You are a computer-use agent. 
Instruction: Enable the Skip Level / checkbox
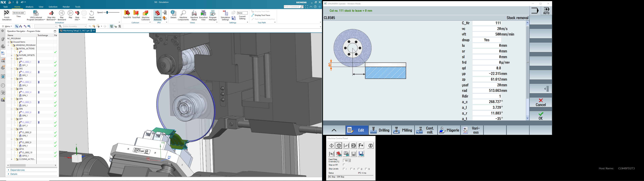click(x=344, y=169)
